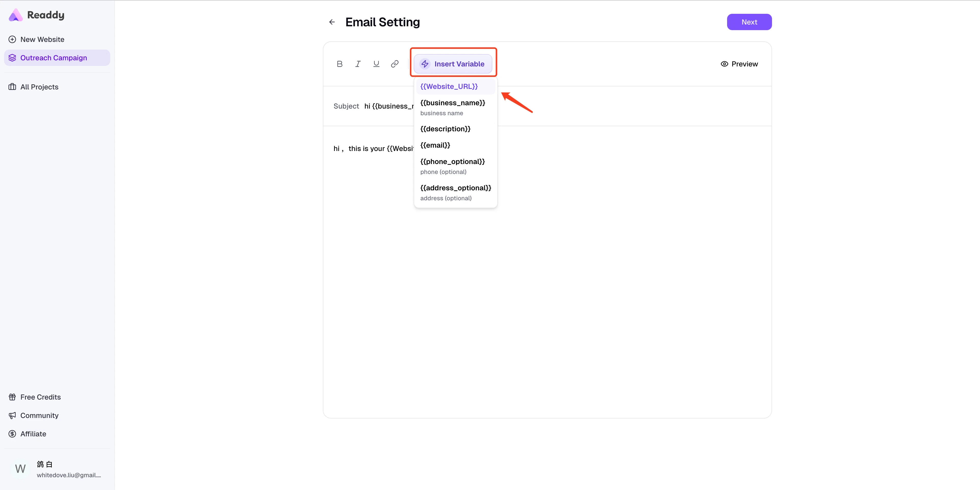Open email Preview
Screen dimensions: 980x490
pyautogui.click(x=739, y=64)
